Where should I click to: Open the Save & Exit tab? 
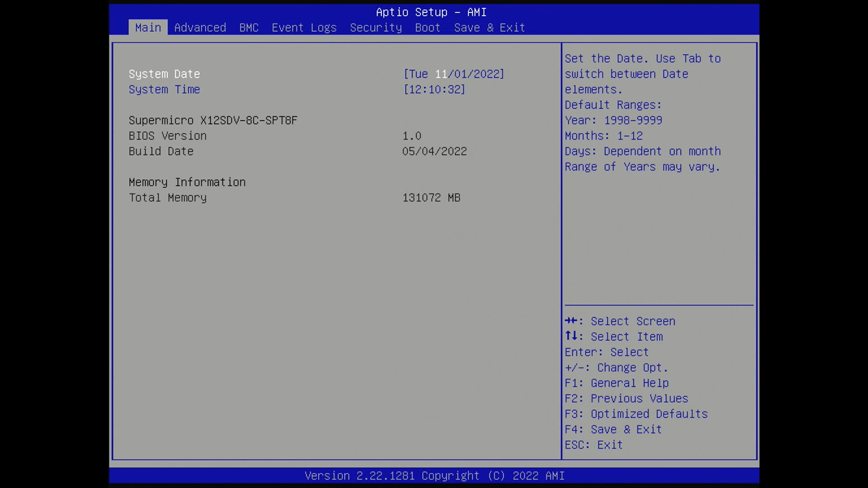tap(489, 28)
